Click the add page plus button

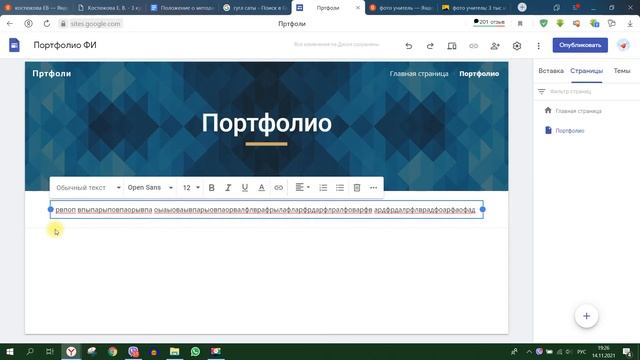[587, 316]
